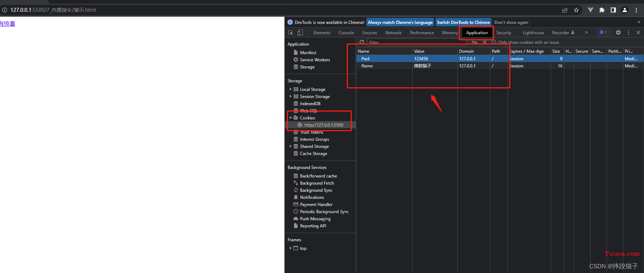The width and height of the screenshot is (644, 273).
Task: Open the Extensions puzzle icon
Action: pos(602,10)
